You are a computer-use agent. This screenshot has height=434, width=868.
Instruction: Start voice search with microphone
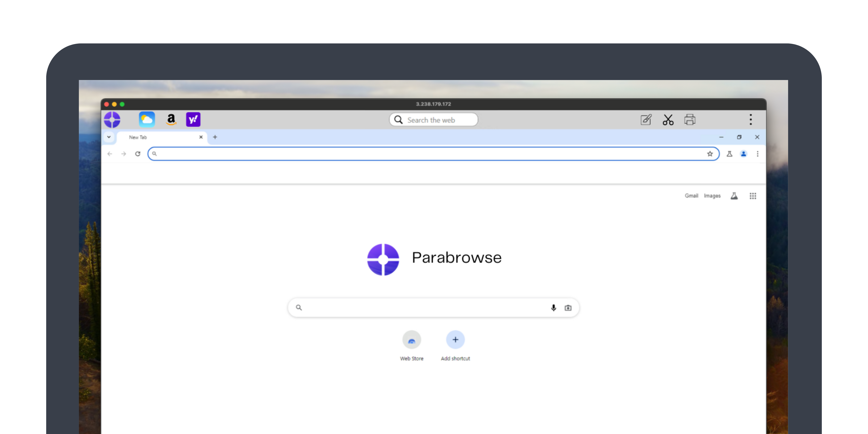pyautogui.click(x=554, y=308)
